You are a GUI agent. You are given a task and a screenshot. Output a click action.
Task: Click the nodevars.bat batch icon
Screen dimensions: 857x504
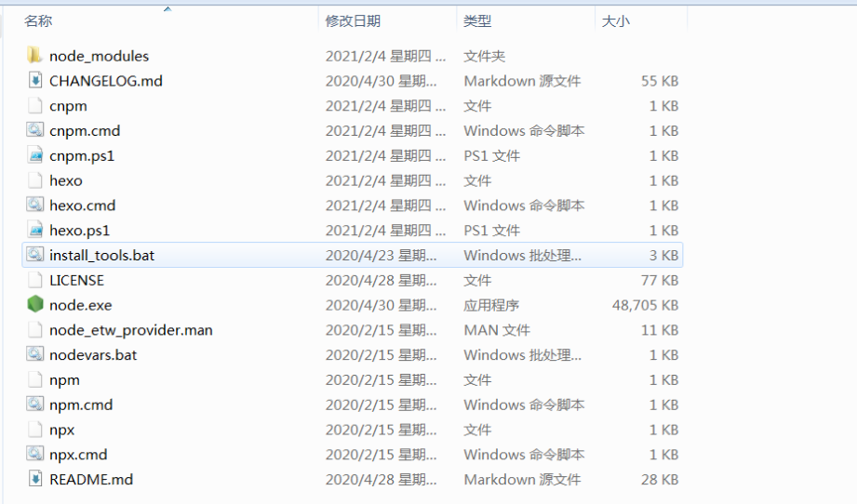click(x=35, y=354)
